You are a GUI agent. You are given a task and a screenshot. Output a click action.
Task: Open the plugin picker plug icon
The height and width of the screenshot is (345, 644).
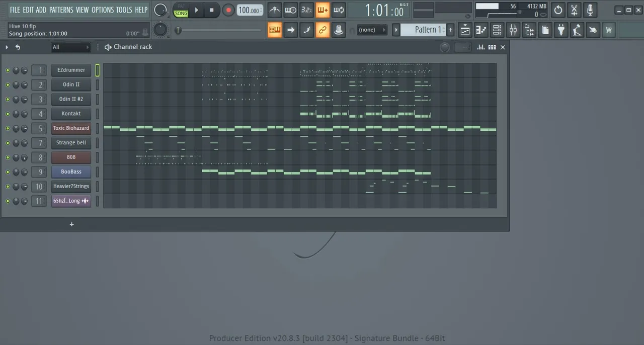(x=561, y=30)
